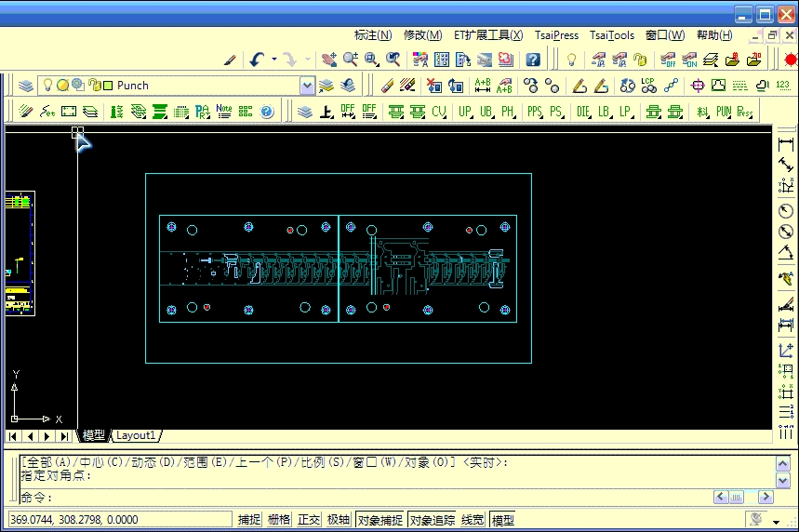Click the PPS toolbar icon
Image resolution: width=799 pixels, height=532 pixels.
click(534, 112)
